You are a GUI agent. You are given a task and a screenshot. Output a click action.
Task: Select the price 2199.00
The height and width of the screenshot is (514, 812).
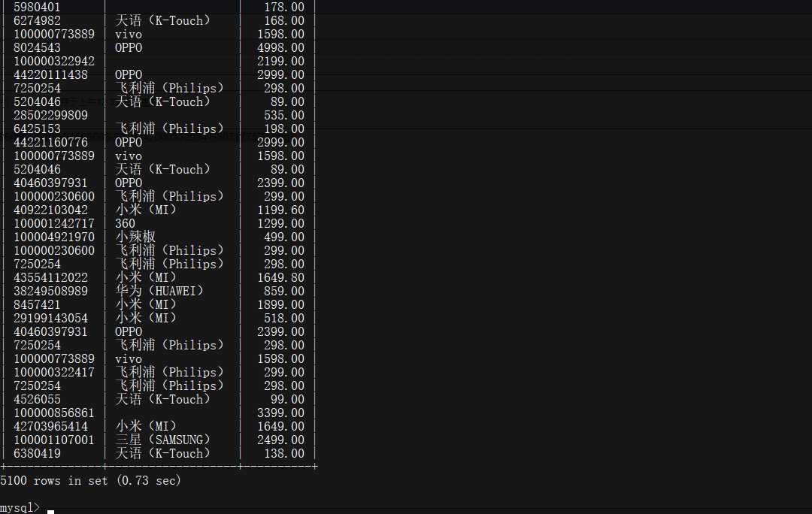(x=280, y=61)
